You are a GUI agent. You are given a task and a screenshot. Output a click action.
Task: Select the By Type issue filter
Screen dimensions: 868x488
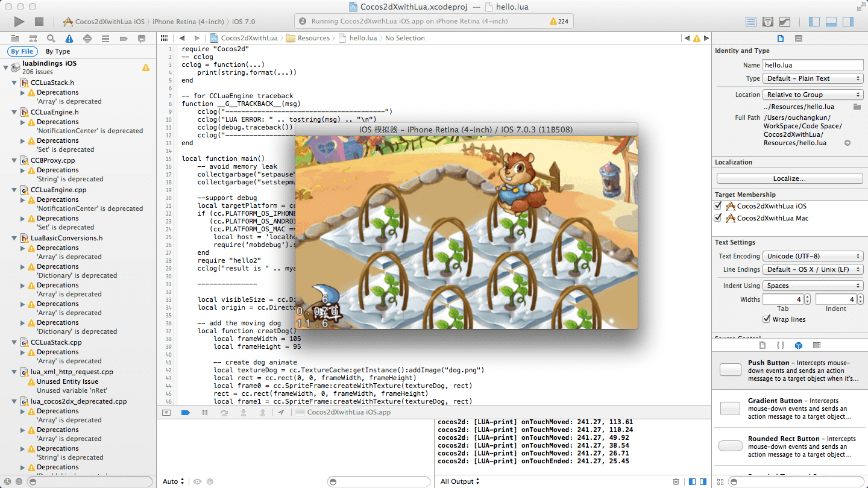58,52
